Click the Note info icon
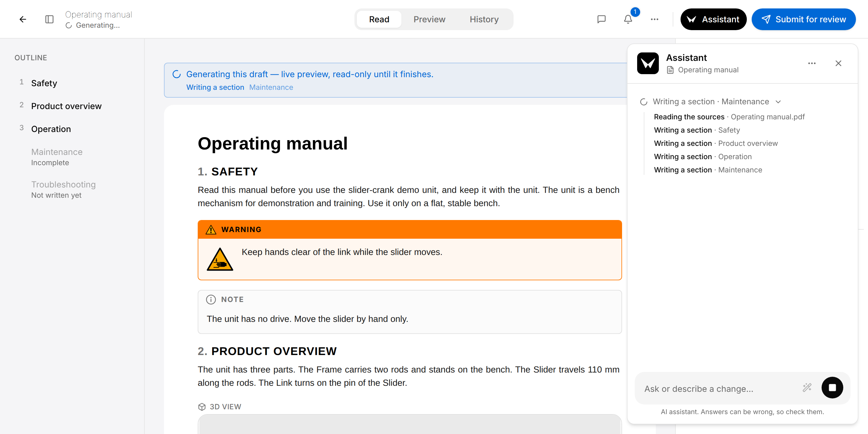 pyautogui.click(x=211, y=300)
